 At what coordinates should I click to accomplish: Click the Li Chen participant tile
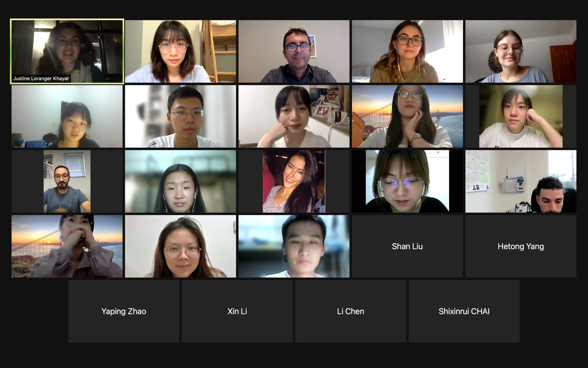350,311
